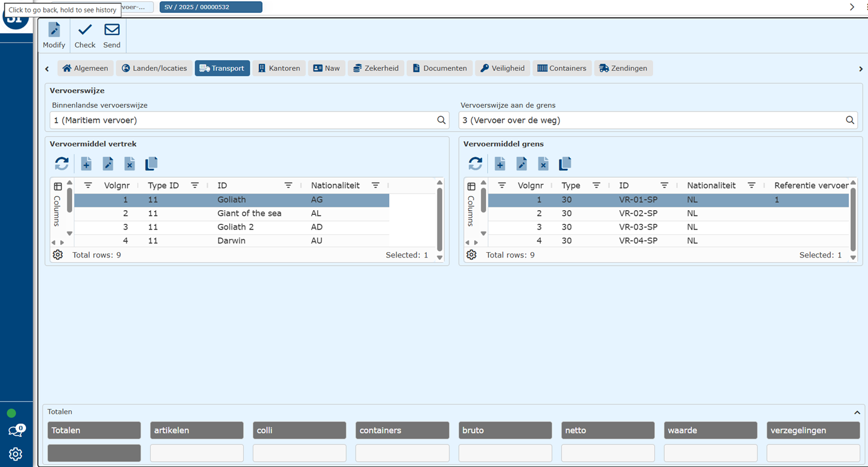Image resolution: width=868 pixels, height=467 pixels.
Task: Open chat messages icon in sidebar
Action: pyautogui.click(x=15, y=431)
